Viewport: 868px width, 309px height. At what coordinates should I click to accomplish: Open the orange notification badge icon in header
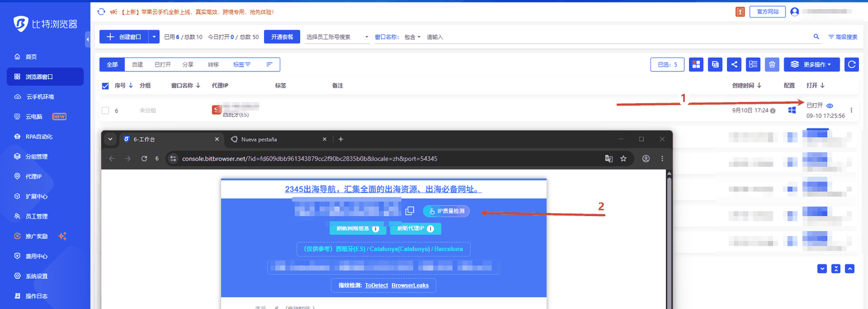tap(740, 11)
